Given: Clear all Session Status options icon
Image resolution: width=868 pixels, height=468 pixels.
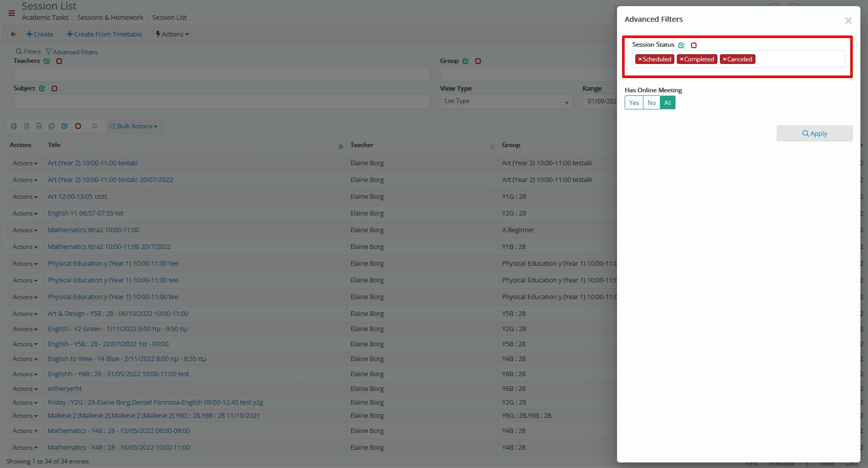Looking at the screenshot, I should 694,45.
